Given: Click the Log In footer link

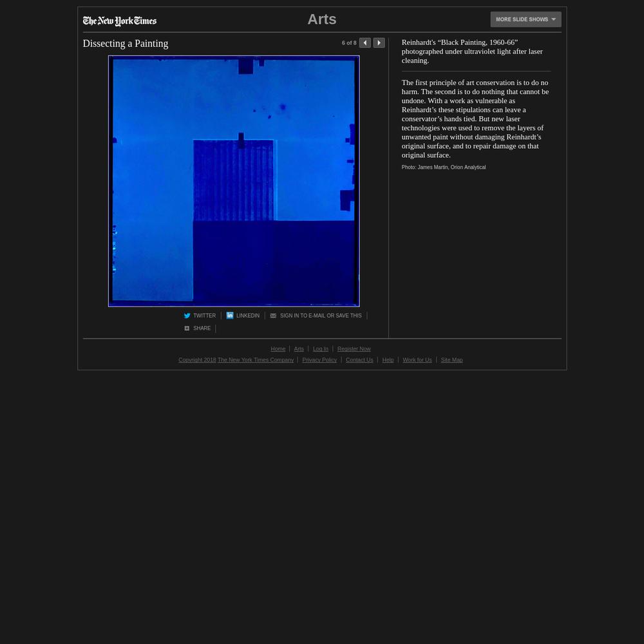Looking at the screenshot, I should pos(320,348).
